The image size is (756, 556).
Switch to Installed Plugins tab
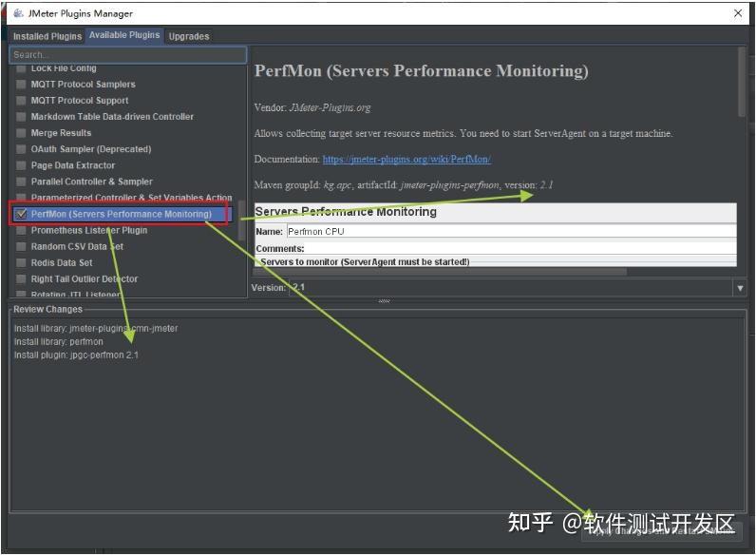[x=47, y=36]
